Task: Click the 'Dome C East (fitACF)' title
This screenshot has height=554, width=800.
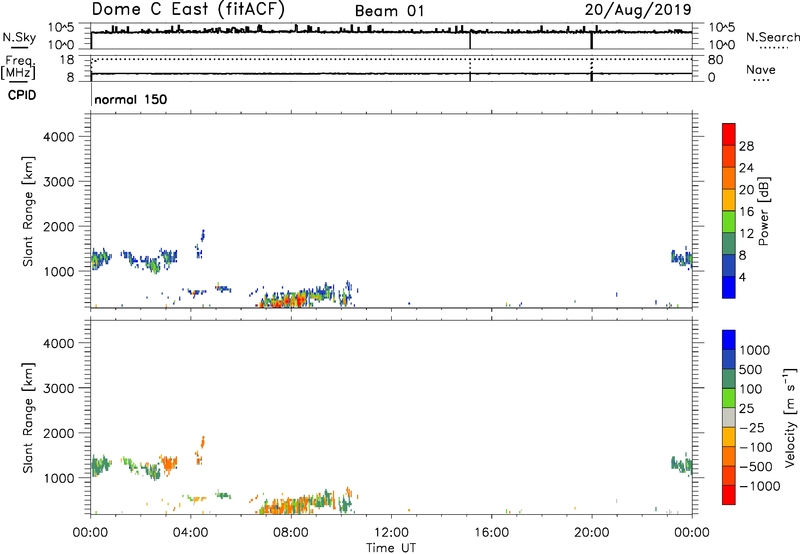Action: click(x=188, y=9)
